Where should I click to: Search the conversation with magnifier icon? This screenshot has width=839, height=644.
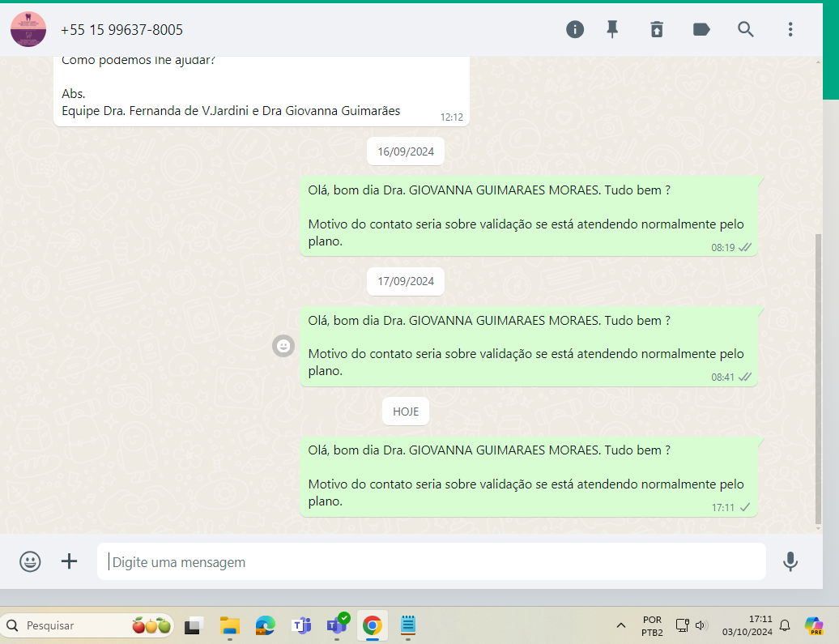(x=746, y=30)
